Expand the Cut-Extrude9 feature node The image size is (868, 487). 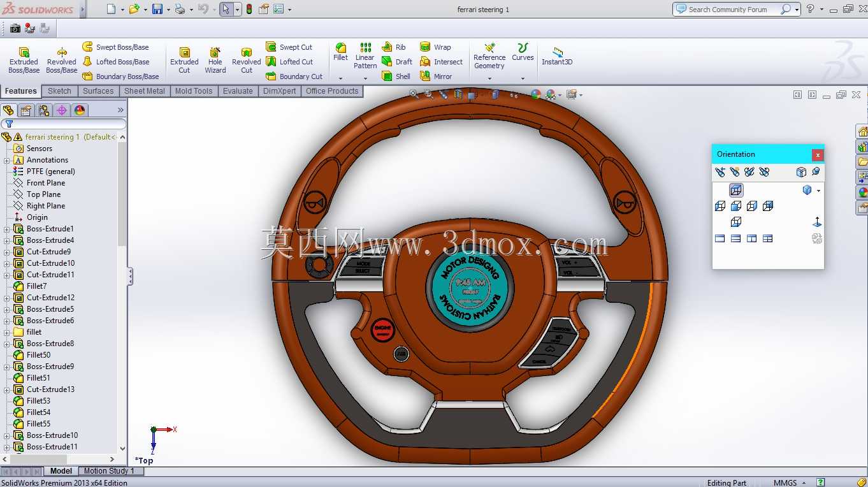click(x=7, y=252)
